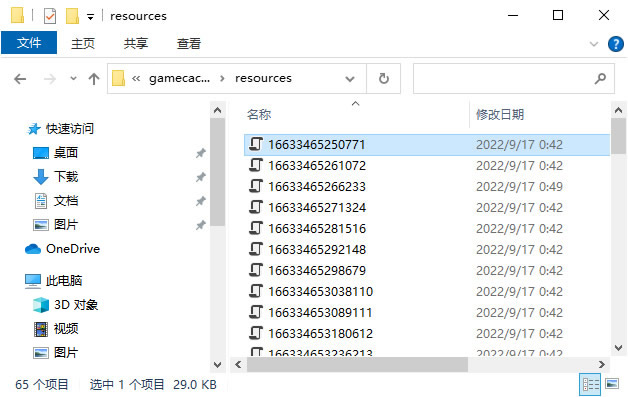This screenshot has width=628, height=397.
Task: Click the pin icon beside 桌面
Action: (x=201, y=153)
